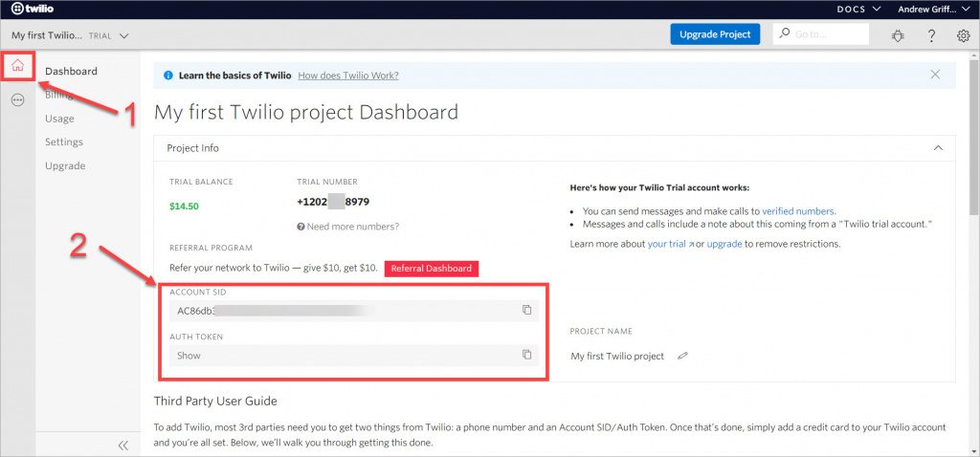Image resolution: width=980 pixels, height=457 pixels.
Task: Follow the upgrade link in trial info
Action: click(x=724, y=244)
